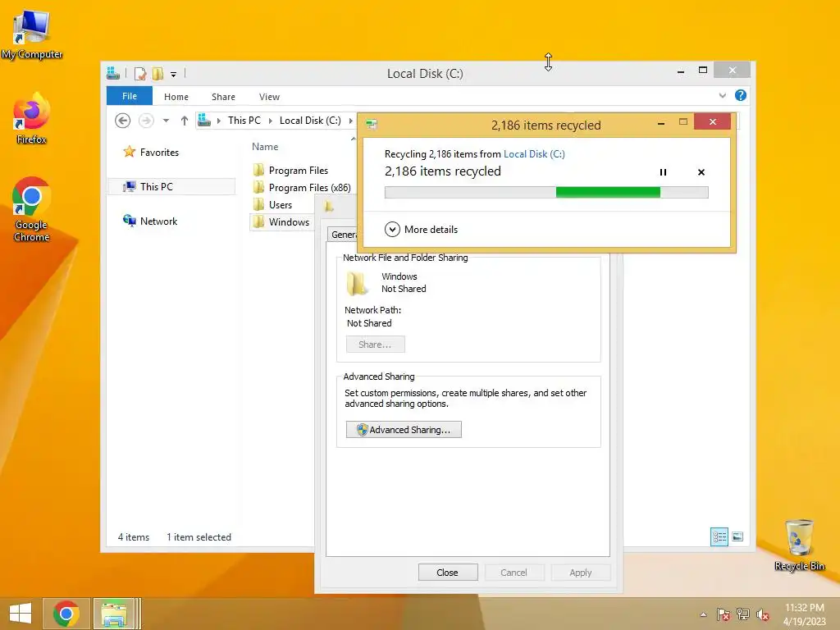Pause the recycling operation
This screenshot has height=630, width=840.
pyautogui.click(x=663, y=172)
